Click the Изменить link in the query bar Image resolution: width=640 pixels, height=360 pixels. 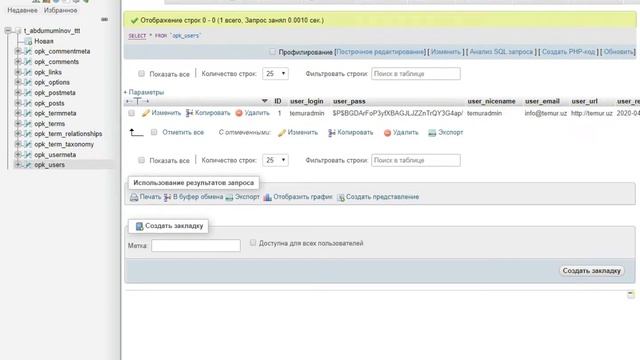tap(445, 52)
